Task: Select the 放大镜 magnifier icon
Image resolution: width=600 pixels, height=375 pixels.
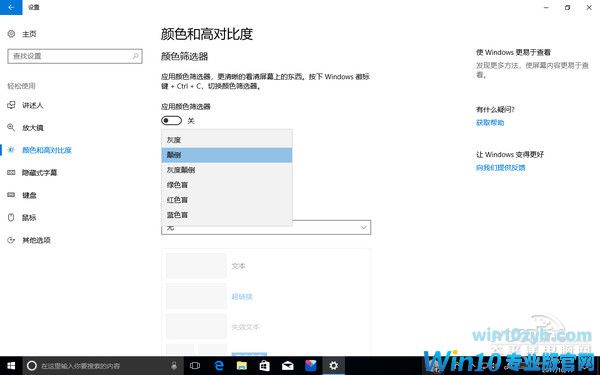Action: (x=11, y=127)
